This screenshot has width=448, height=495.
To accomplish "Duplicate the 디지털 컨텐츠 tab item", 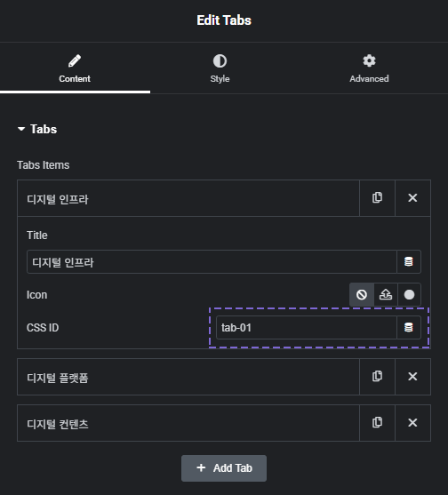I will pyautogui.click(x=377, y=423).
